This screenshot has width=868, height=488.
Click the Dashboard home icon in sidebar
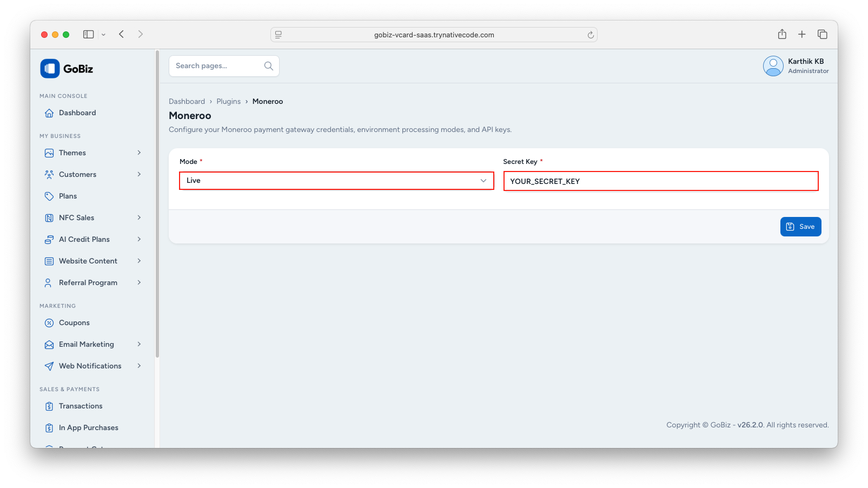click(x=49, y=113)
